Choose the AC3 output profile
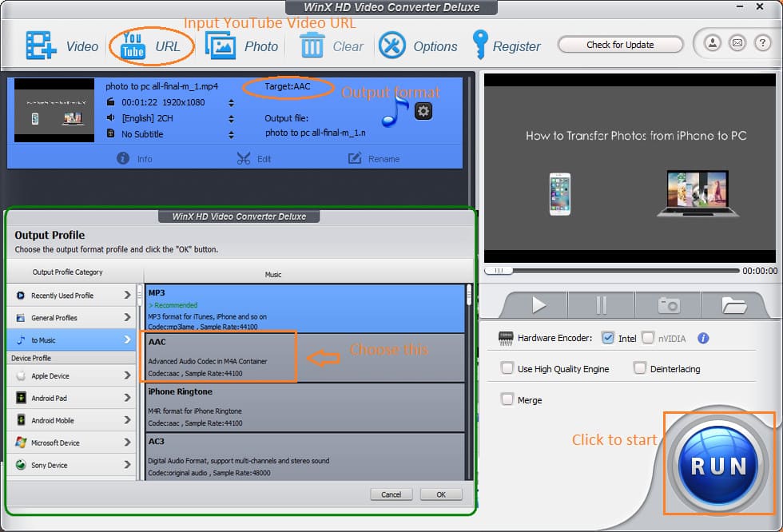 click(304, 457)
